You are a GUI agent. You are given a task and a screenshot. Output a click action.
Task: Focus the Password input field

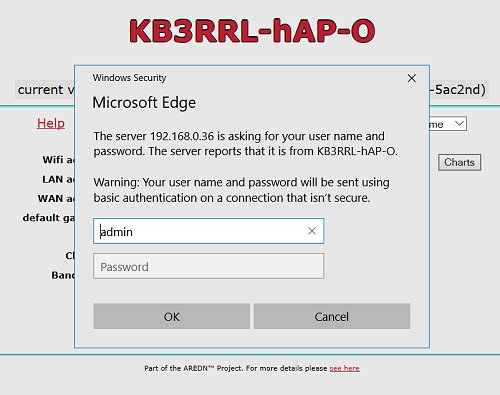(208, 266)
